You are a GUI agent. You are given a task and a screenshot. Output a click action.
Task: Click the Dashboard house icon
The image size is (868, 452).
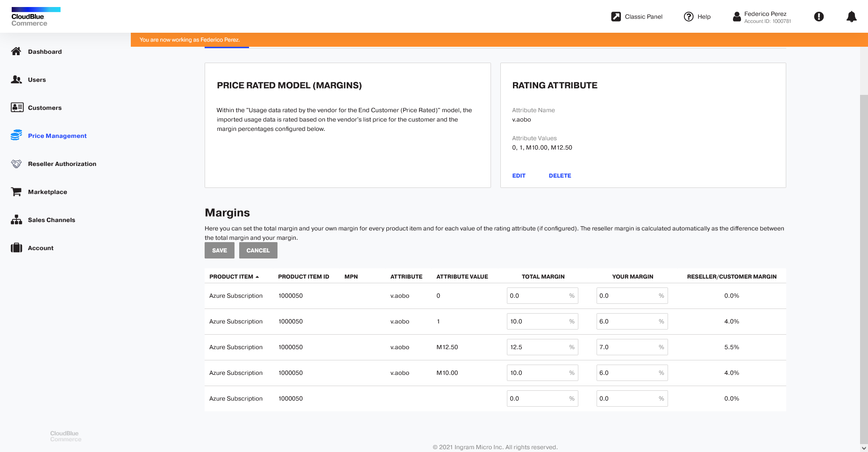(16, 51)
